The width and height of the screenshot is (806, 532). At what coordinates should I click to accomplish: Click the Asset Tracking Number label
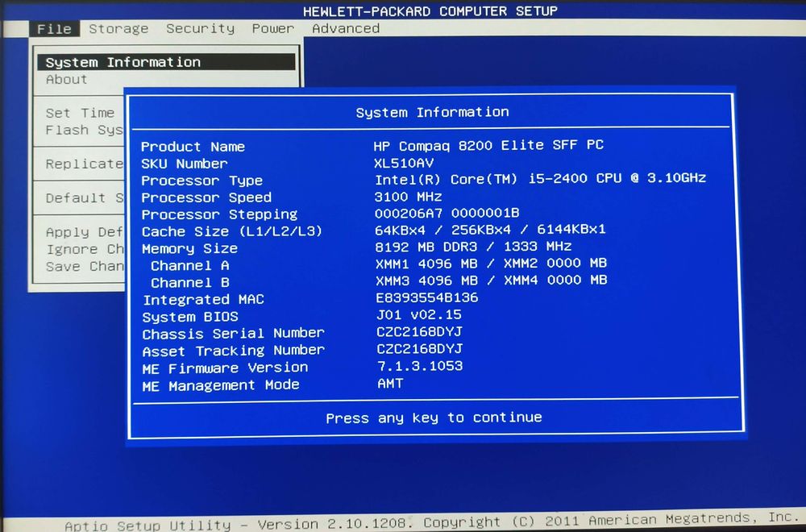pyautogui.click(x=234, y=351)
